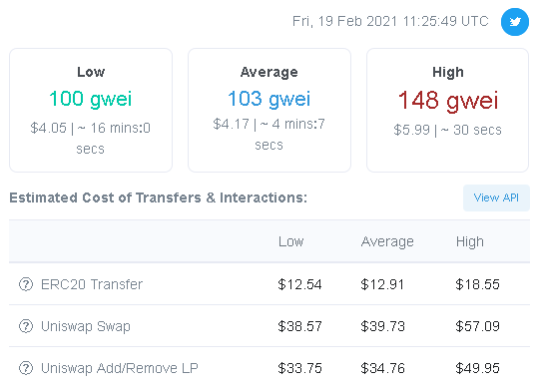Click the 148 gwei high price value
This screenshot has height=392, width=537.
(448, 101)
